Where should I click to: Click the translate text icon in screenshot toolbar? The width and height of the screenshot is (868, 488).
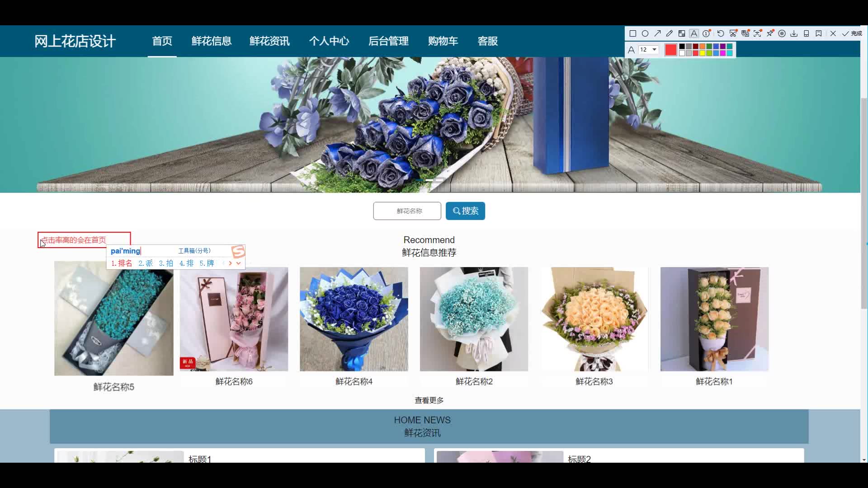coord(745,33)
